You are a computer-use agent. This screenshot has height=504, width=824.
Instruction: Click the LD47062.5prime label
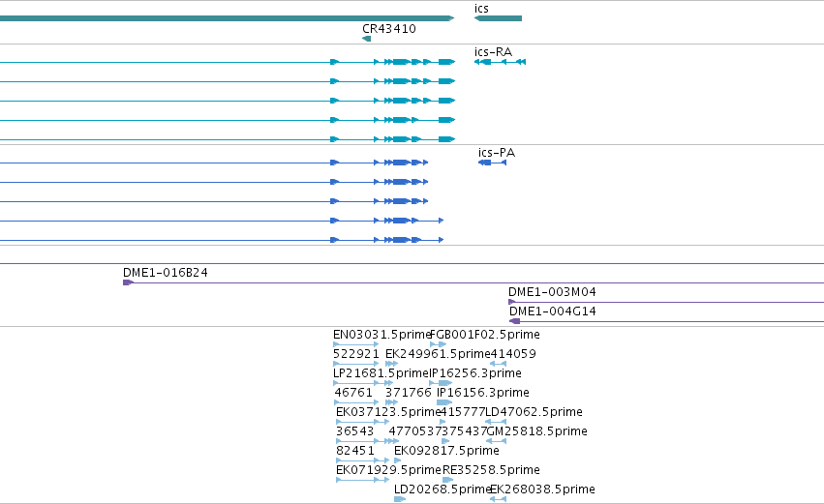[534, 412]
